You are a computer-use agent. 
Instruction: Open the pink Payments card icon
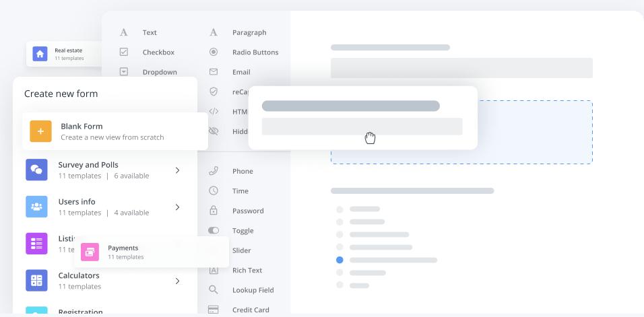[90, 252]
